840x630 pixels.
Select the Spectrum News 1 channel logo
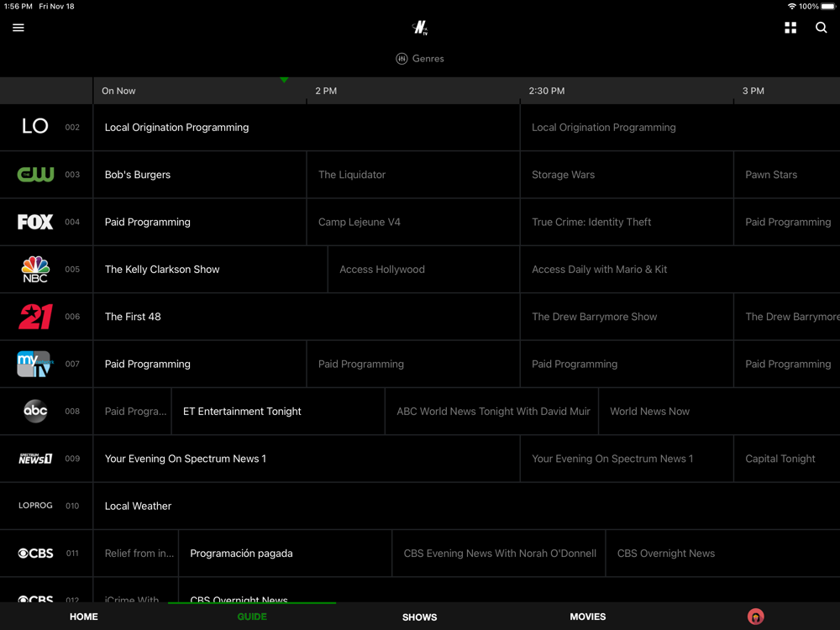35,459
